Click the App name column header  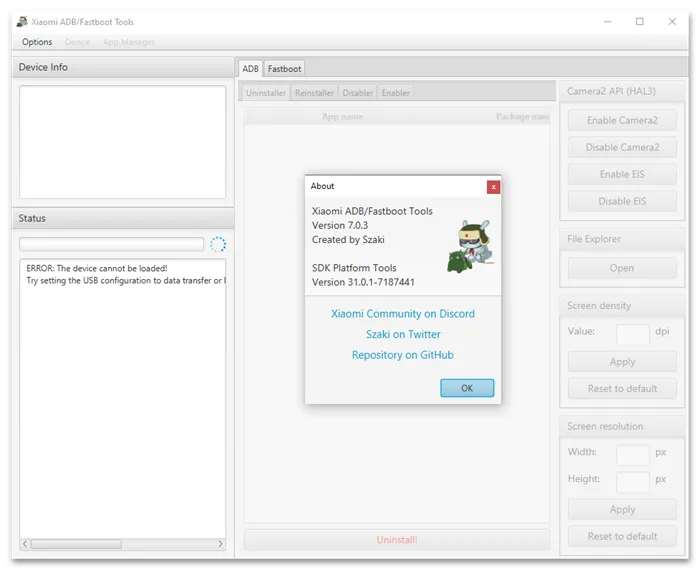click(x=342, y=116)
